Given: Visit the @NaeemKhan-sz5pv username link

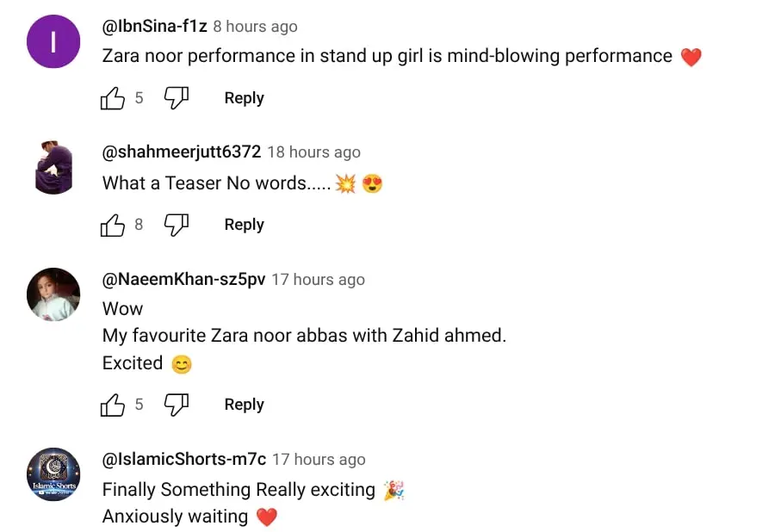Looking at the screenshot, I should point(183,280).
